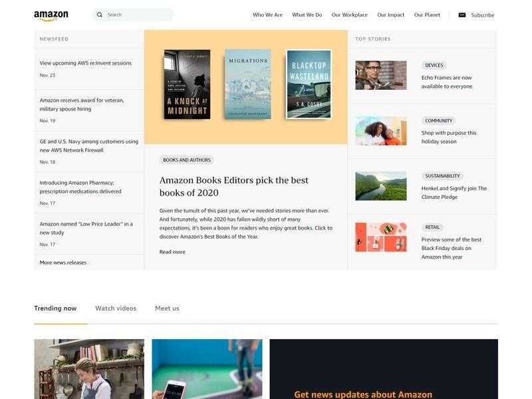
Task: Click the Blacktop Wasteland book cover
Action: point(309,84)
